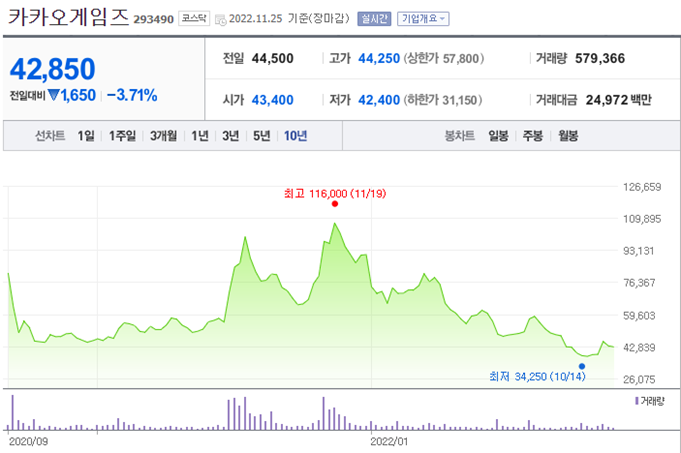Select the 3년 line chart period
Image resolution: width=681 pixels, height=453 pixels.
pyautogui.click(x=231, y=136)
